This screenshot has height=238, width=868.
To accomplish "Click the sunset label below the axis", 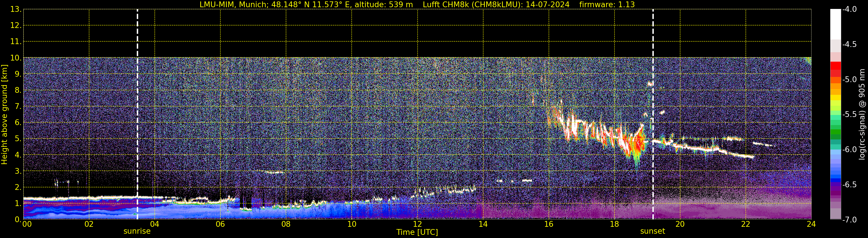I will (x=653, y=231).
